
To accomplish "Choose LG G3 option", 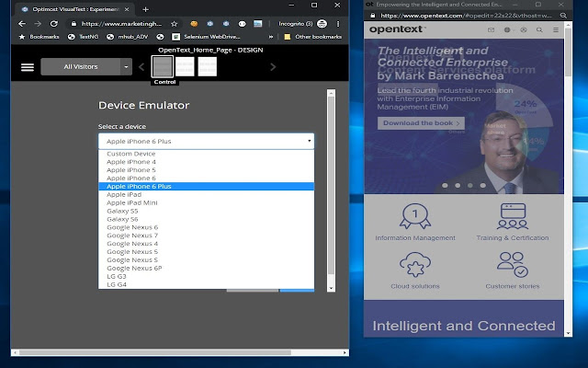I will coord(206,276).
